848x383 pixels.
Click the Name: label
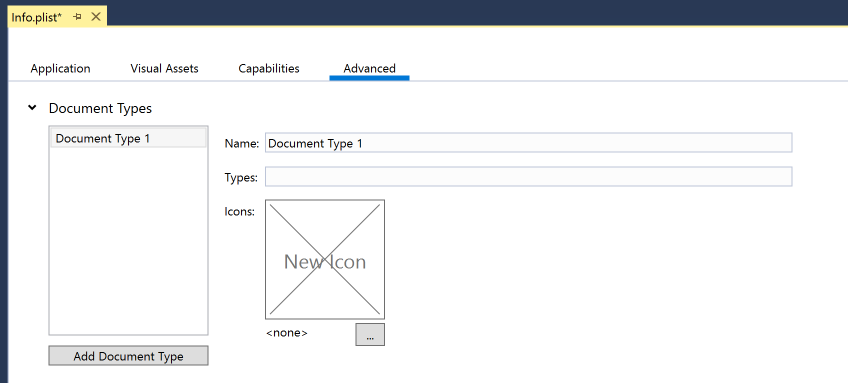pos(242,143)
